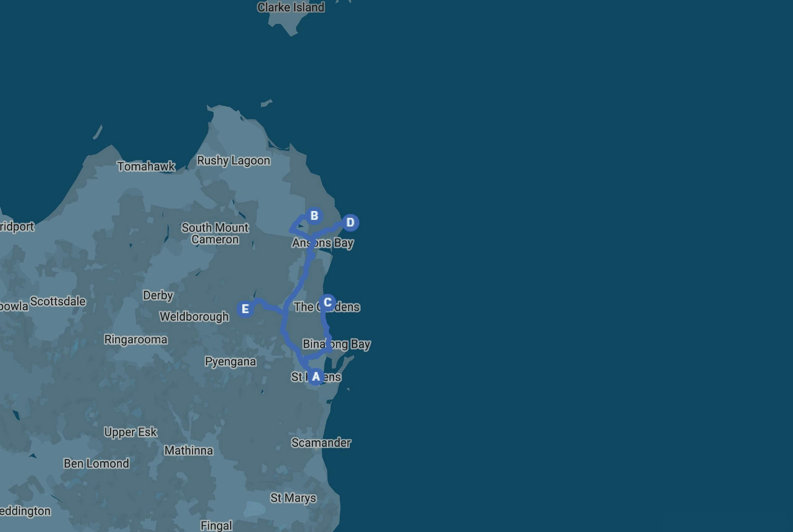The image size is (793, 532).
Task: Click the St Marys town label
Action: click(x=293, y=498)
